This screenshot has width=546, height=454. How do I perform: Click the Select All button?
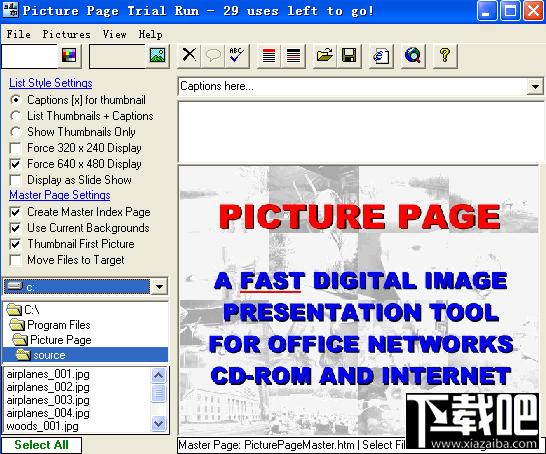(x=41, y=445)
